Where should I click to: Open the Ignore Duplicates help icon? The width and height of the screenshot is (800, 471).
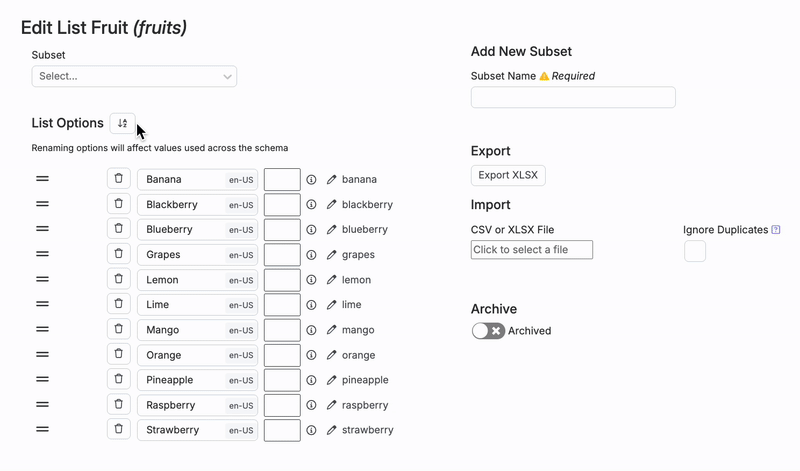(x=776, y=230)
